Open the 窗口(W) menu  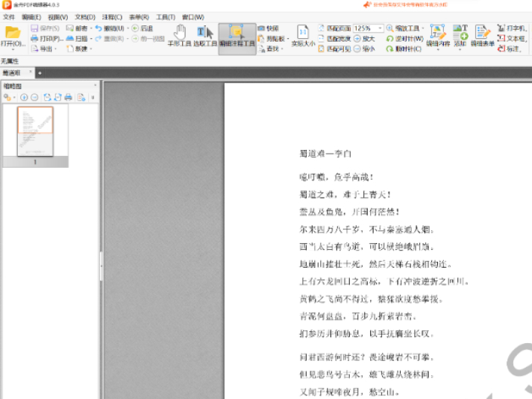[193, 17]
